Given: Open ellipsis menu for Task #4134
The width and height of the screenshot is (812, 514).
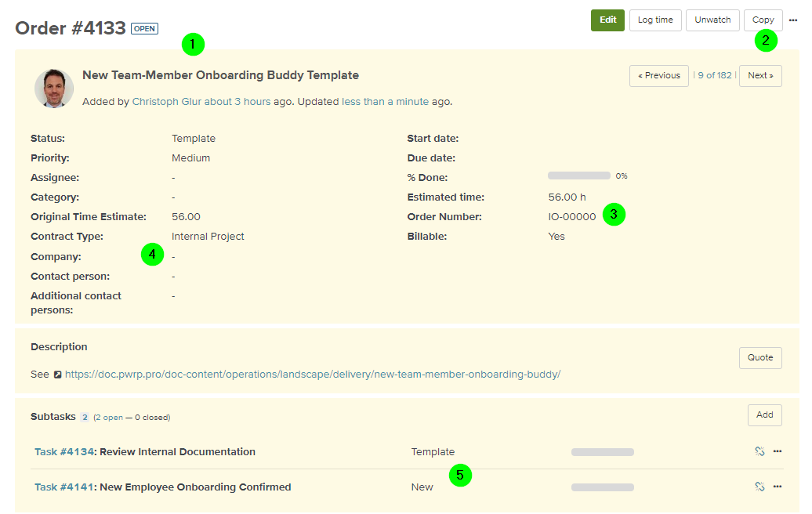Looking at the screenshot, I should pyautogui.click(x=778, y=451).
